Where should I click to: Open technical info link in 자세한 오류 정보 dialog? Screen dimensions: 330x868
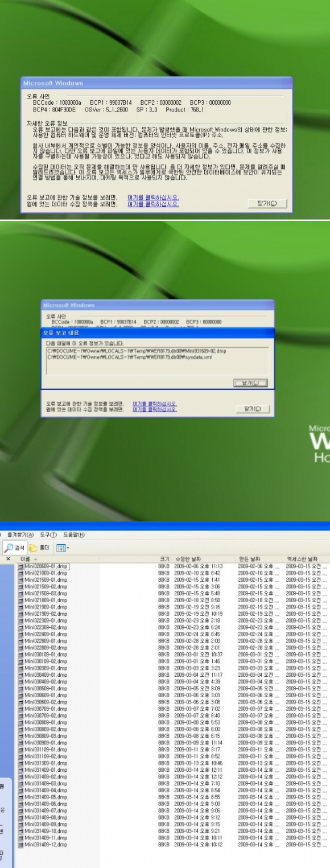tap(152, 198)
